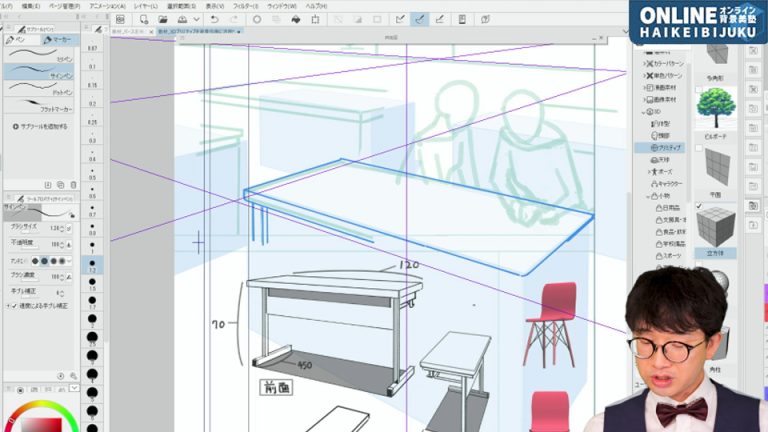The width and height of the screenshot is (768, 432).
Task: Choose the second, highlighted anti-aliasing circle
Action: tap(45, 261)
